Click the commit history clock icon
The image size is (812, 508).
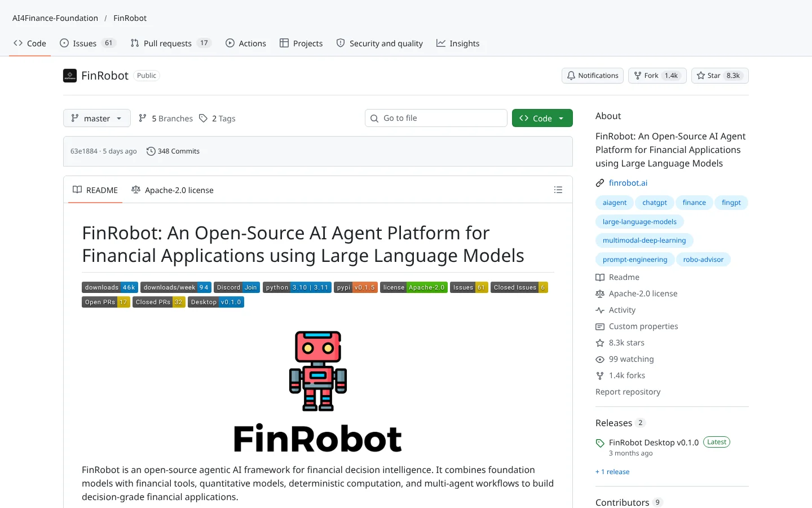151,151
